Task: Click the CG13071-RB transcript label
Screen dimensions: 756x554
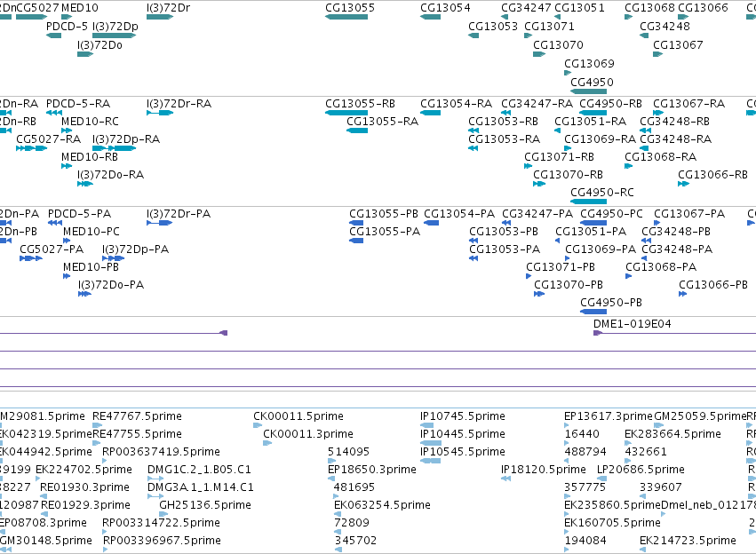Action: [x=560, y=157]
